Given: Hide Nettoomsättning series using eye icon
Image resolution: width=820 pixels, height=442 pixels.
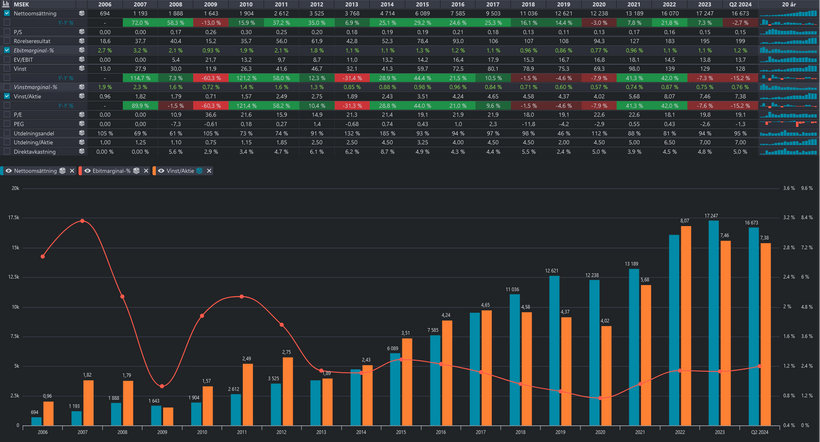Looking at the screenshot, I should [8, 172].
